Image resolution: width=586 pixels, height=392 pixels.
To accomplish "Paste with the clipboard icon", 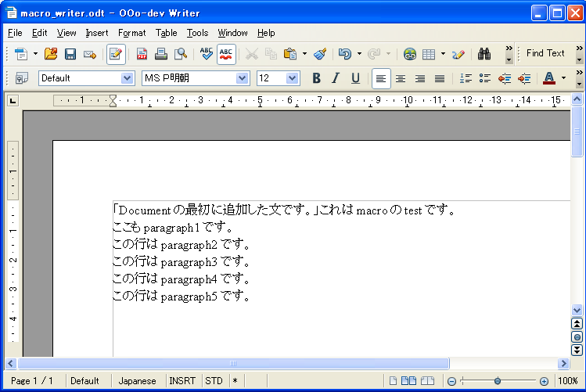I will click(x=290, y=54).
